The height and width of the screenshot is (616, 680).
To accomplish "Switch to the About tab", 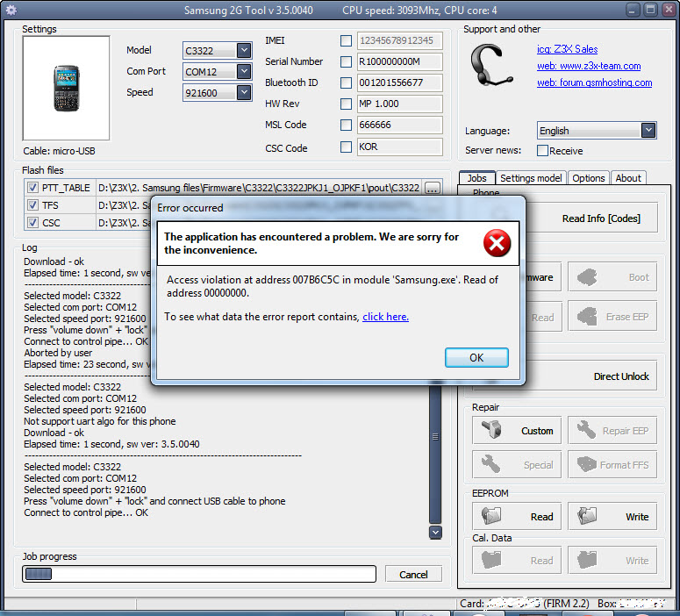I will [x=628, y=178].
